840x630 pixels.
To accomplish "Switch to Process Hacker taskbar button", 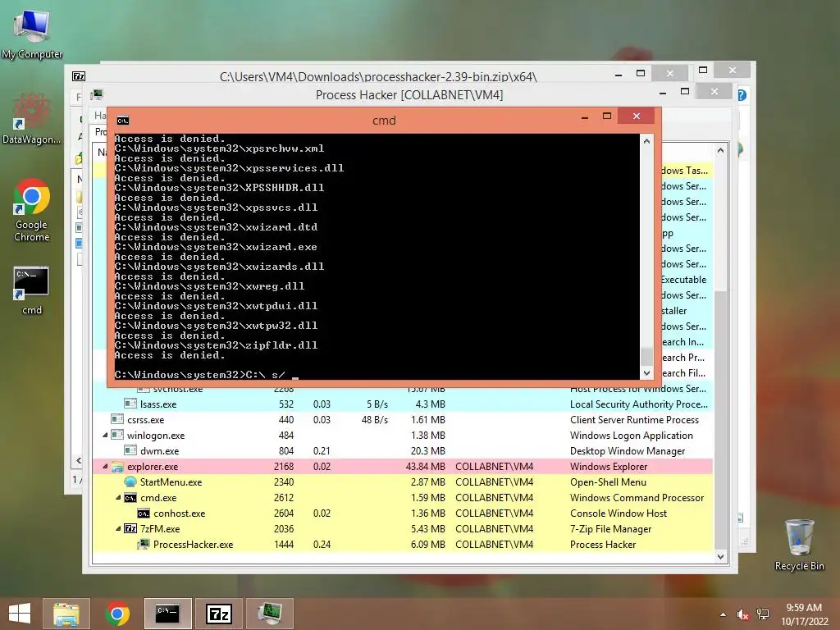I will coord(269,614).
